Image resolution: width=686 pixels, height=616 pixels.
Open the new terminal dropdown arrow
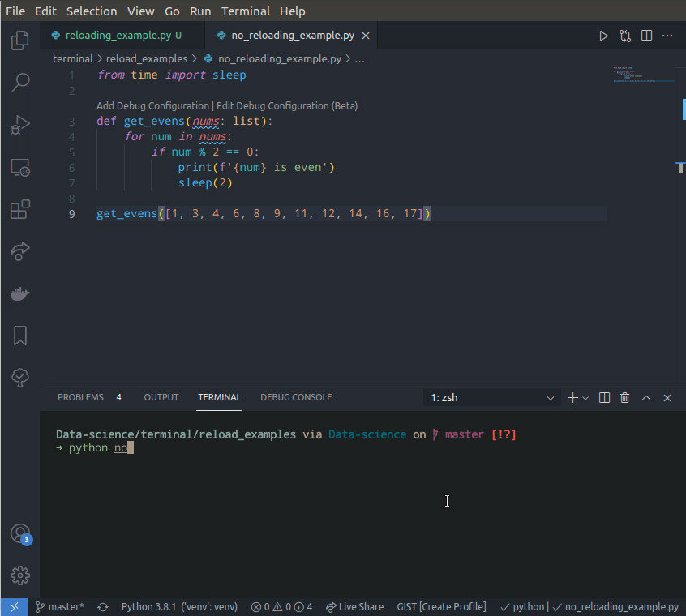click(586, 397)
